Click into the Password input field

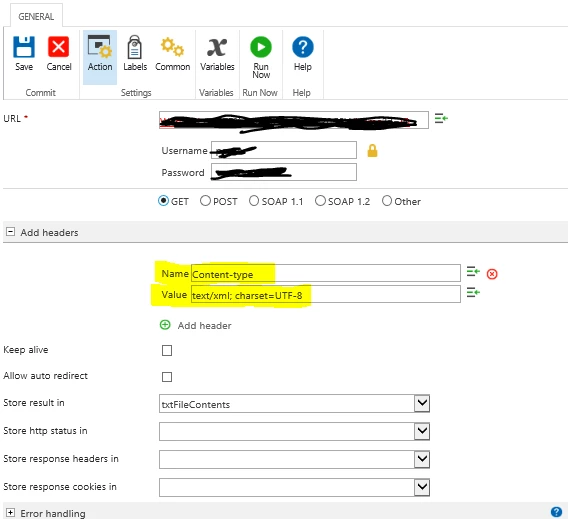284,172
